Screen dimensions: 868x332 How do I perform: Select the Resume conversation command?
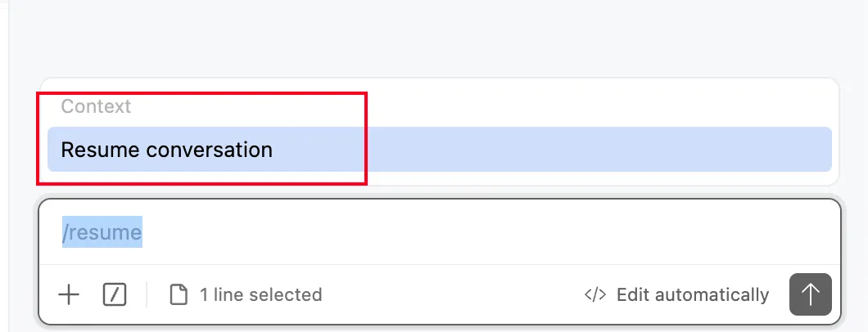coord(167,150)
